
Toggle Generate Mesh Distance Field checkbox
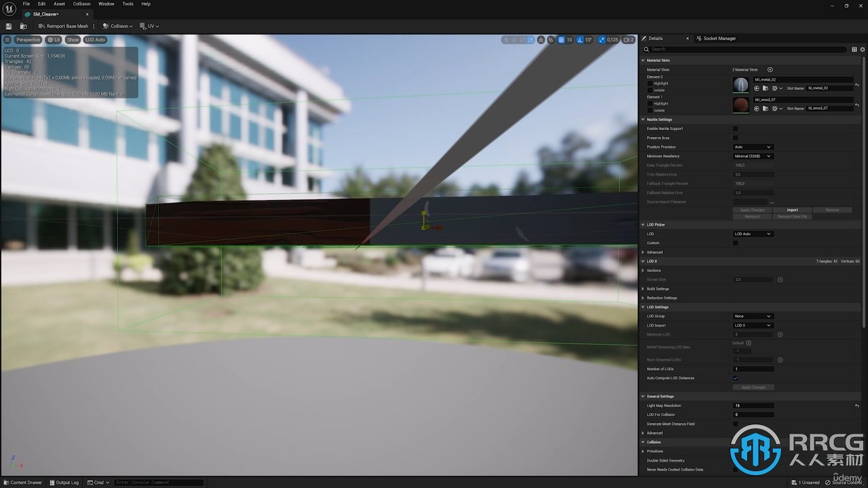pyautogui.click(x=735, y=424)
